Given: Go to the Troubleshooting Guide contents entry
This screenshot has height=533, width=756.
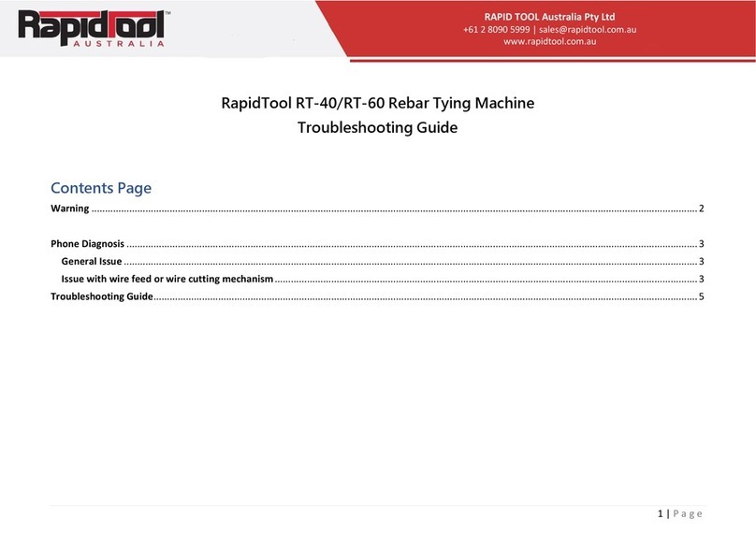Looking at the screenshot, I should coord(377,296).
